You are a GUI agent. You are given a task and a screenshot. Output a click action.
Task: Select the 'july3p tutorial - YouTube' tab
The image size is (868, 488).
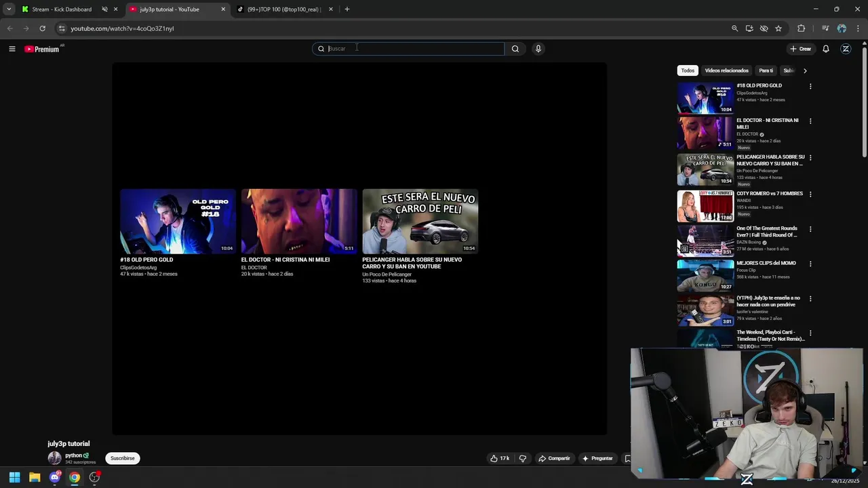[x=170, y=9]
